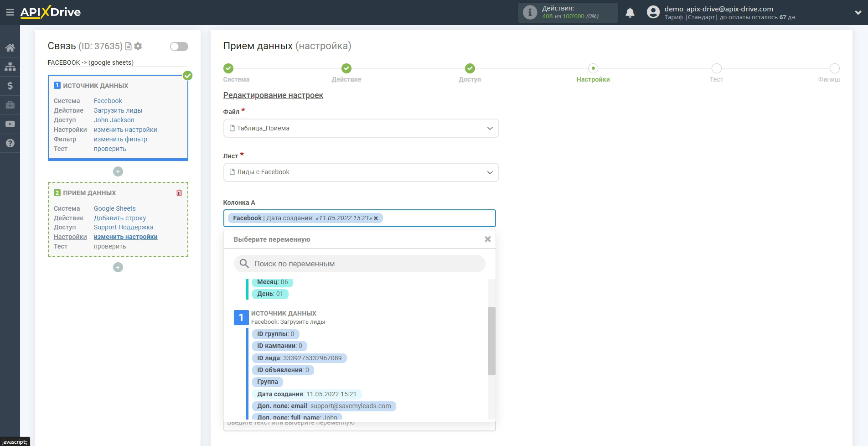Viewport: 868px width, 446px height.
Task: Click the ИСТОЧНИК ДАННЫХ variable group header
Action: pos(284,313)
